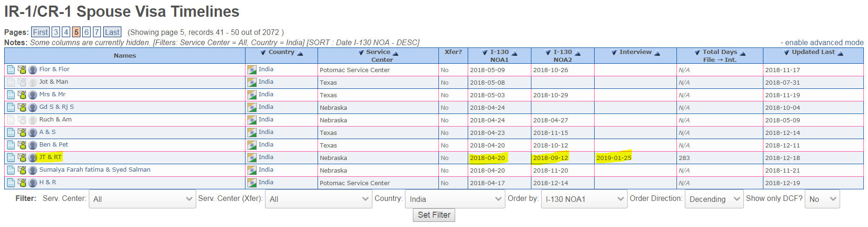Click India country link in Jot & Man row

(x=266, y=81)
